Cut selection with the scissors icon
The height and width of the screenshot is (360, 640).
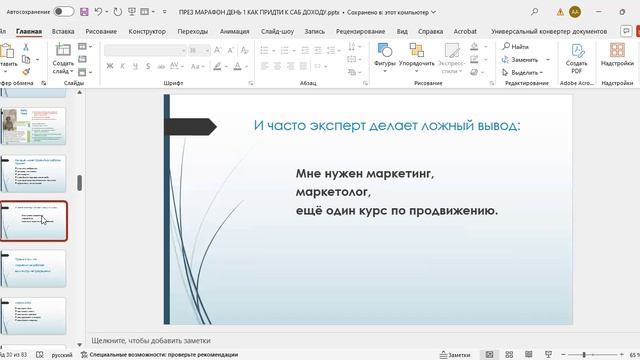[26, 47]
